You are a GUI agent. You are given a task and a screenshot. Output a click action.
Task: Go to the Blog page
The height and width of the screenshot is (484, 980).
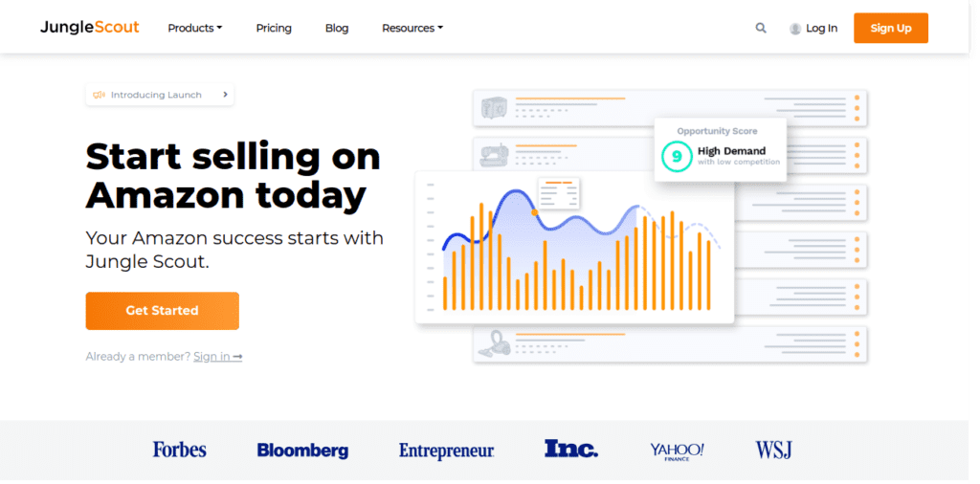click(x=337, y=28)
